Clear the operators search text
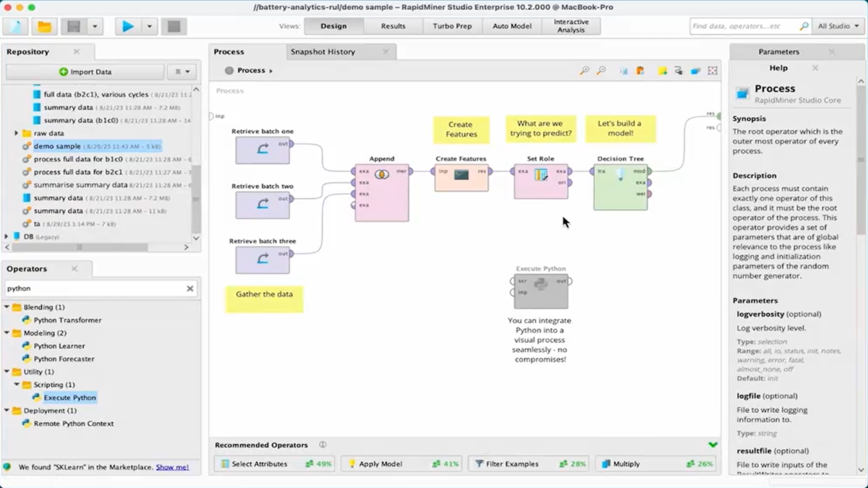The image size is (868, 488). (x=190, y=288)
